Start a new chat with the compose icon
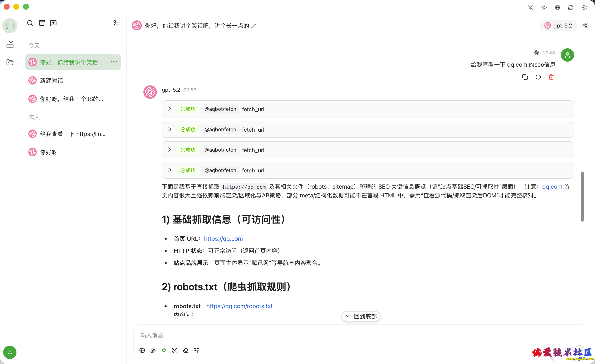The height and width of the screenshot is (364, 595). pyautogui.click(x=53, y=23)
